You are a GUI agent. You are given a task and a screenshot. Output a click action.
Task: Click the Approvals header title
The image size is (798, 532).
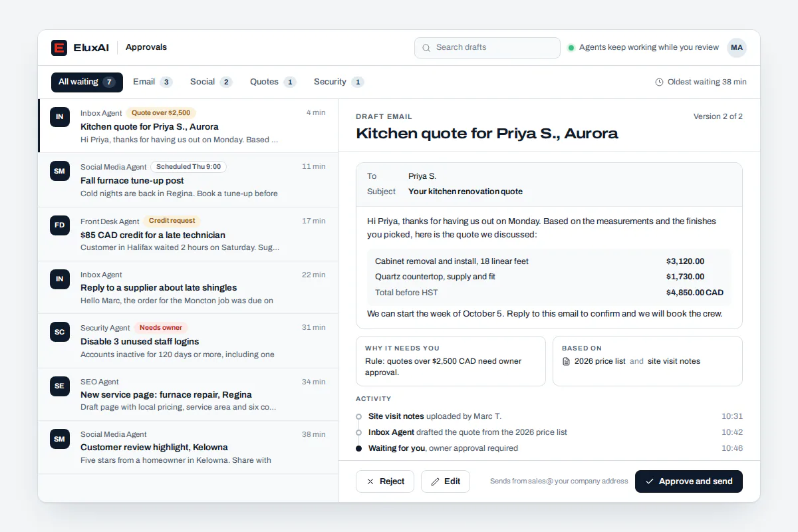click(146, 47)
